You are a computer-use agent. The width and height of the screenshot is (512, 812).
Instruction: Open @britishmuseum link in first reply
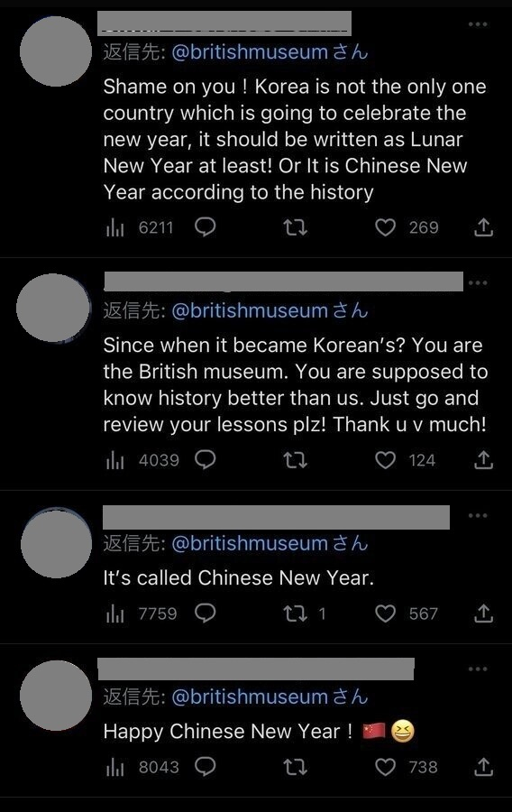point(250,52)
